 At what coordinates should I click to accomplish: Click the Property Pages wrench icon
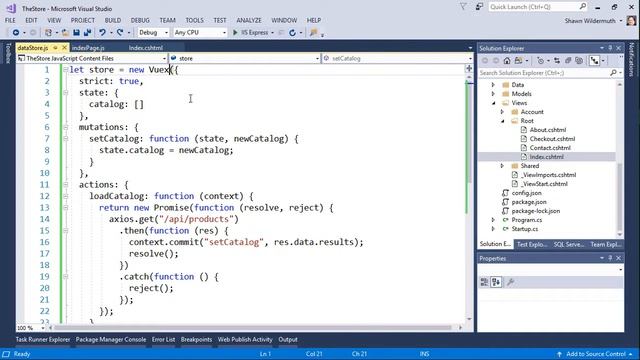(510, 282)
